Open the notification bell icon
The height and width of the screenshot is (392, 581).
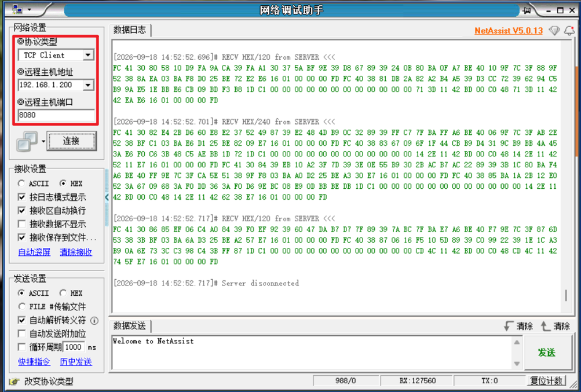pyautogui.click(x=569, y=30)
